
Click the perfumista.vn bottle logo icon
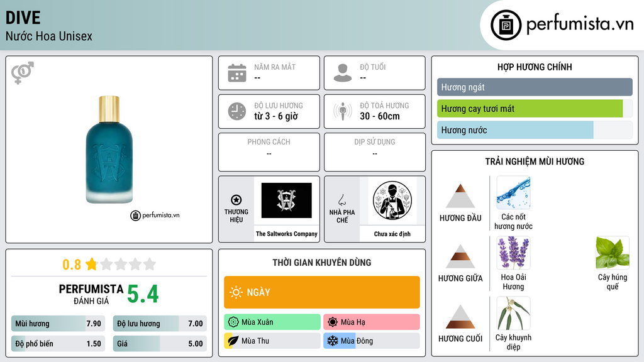[x=506, y=25]
